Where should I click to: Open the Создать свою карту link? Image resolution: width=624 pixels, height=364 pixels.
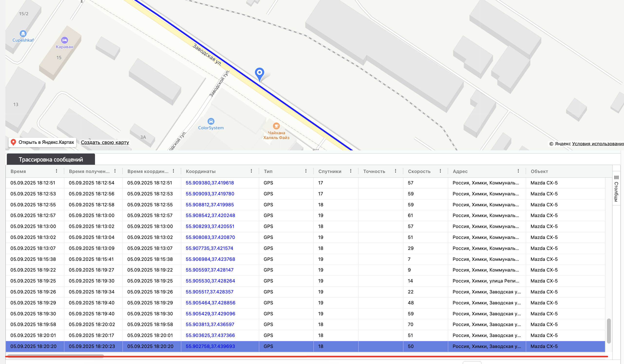105,142
